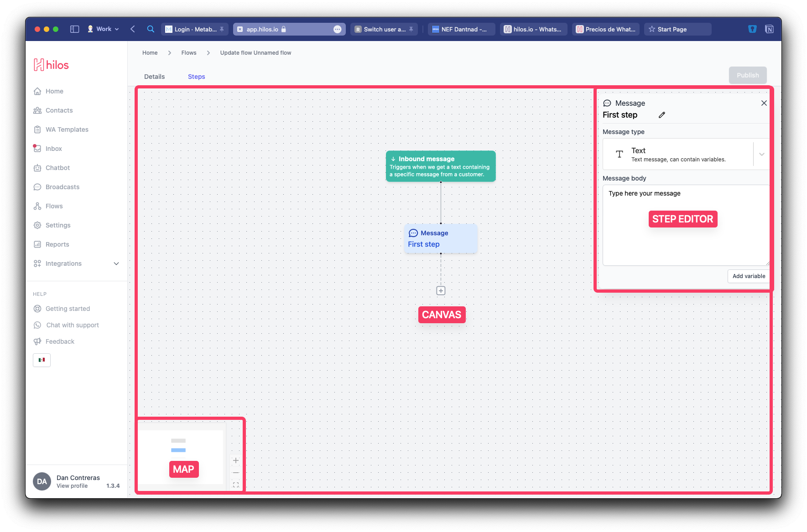Screen dimensions: 807x532
Task: Open the Work profile dropdown
Action: tap(104, 29)
